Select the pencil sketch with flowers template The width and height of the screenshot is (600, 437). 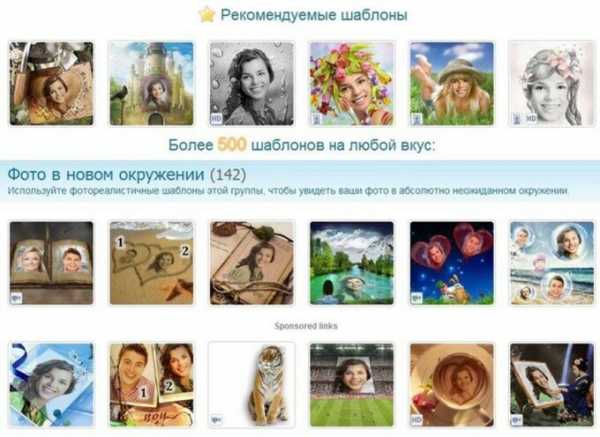point(552,84)
